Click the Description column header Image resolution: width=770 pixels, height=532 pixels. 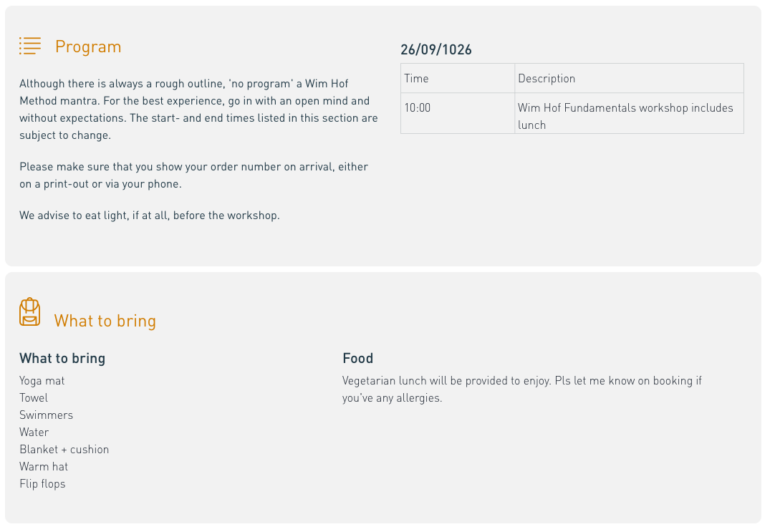[629, 79]
